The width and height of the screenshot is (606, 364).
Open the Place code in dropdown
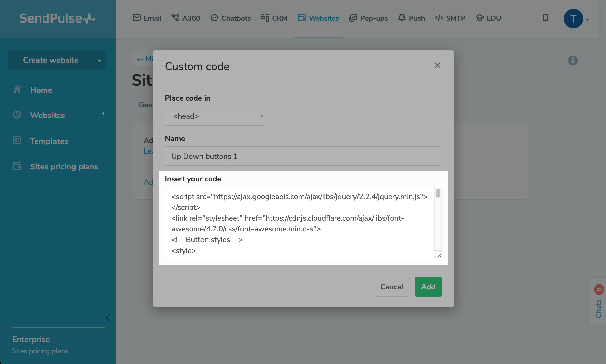pyautogui.click(x=215, y=116)
